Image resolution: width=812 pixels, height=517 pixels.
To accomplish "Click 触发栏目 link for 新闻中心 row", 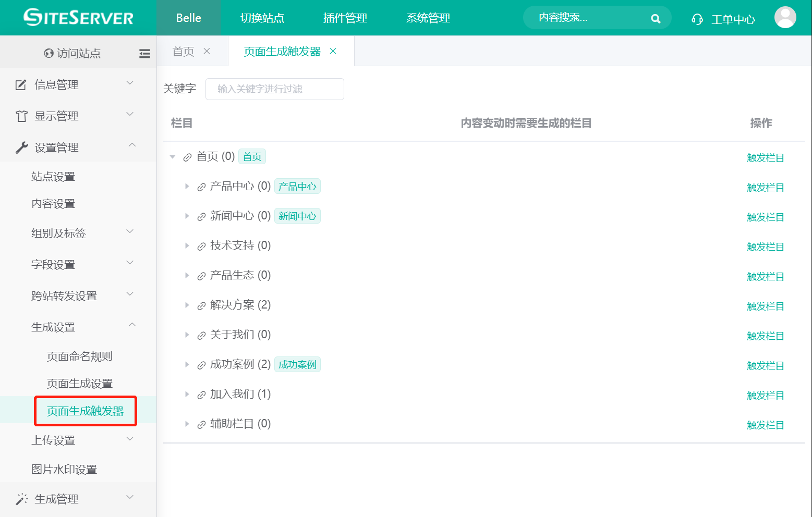I will tap(765, 217).
